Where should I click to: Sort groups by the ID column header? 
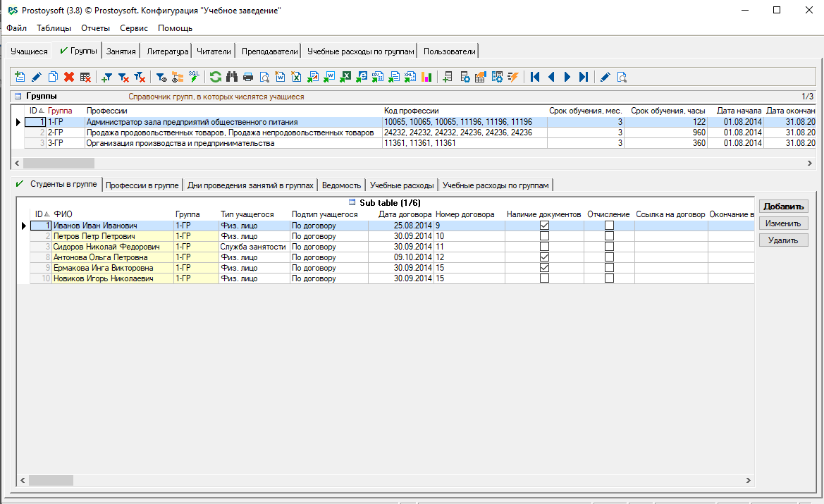tap(33, 111)
